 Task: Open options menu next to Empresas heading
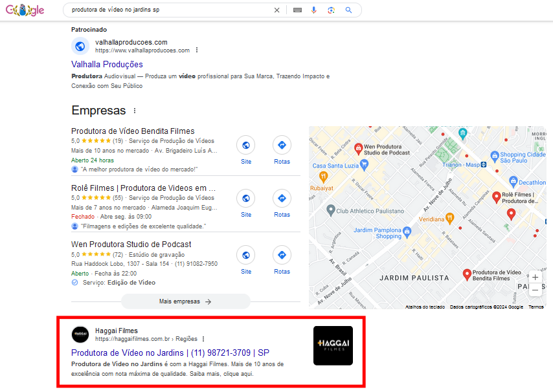135,111
